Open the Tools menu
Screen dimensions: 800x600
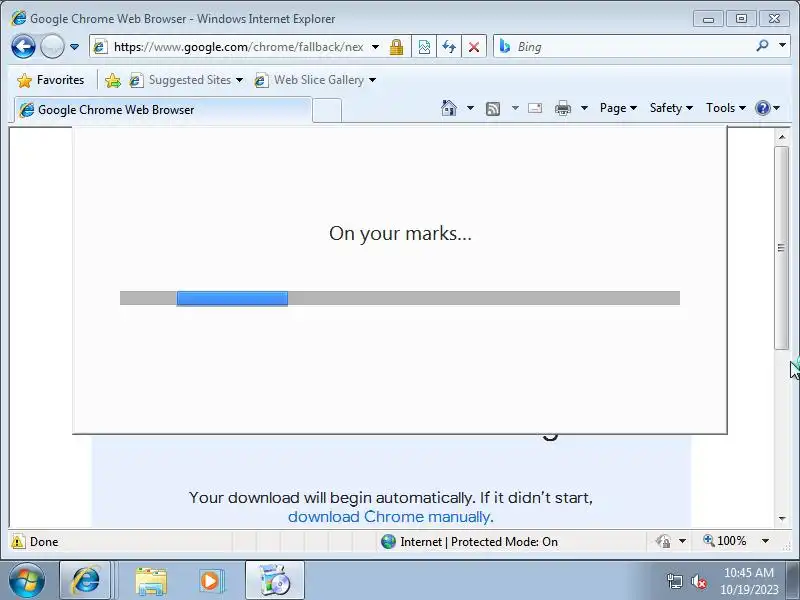pos(726,108)
